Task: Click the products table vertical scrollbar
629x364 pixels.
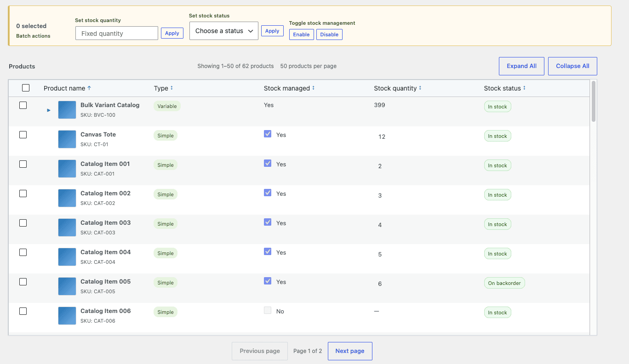Action: tap(594, 101)
